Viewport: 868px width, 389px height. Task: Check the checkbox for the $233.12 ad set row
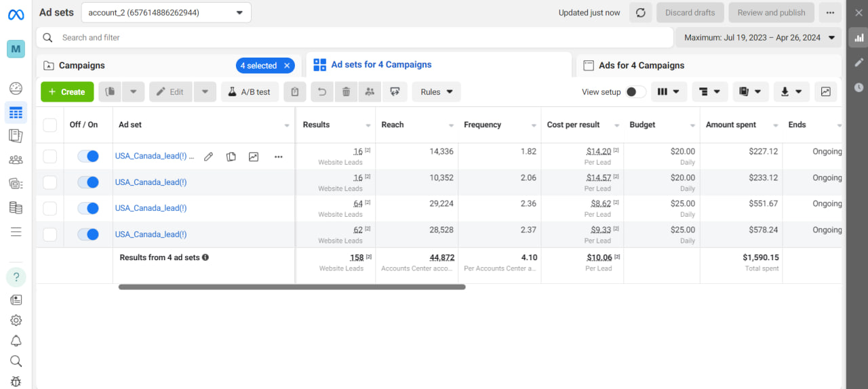[50, 182]
